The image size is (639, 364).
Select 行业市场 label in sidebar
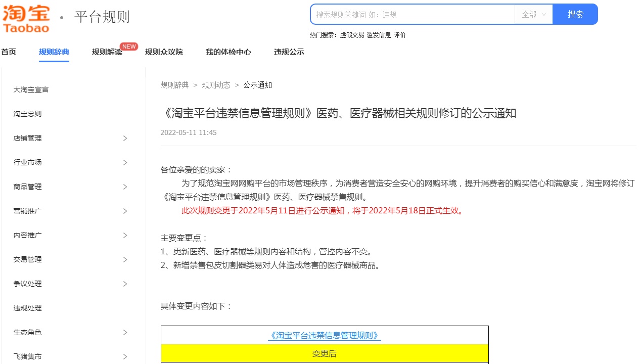pyautogui.click(x=28, y=162)
